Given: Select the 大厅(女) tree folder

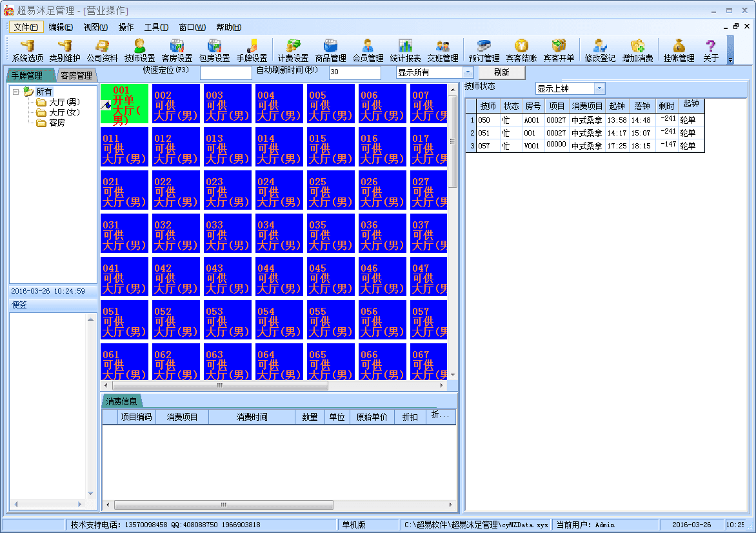Looking at the screenshot, I should 64,112.
